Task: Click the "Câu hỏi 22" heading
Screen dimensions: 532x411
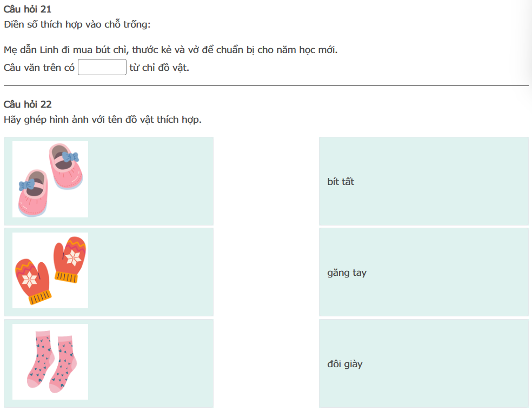Action: [x=28, y=104]
